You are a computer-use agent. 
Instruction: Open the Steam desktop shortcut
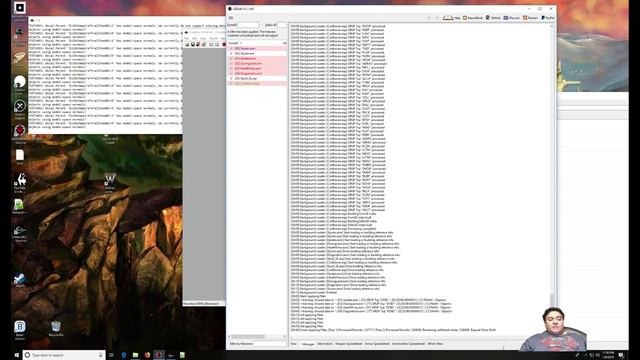coord(20,280)
